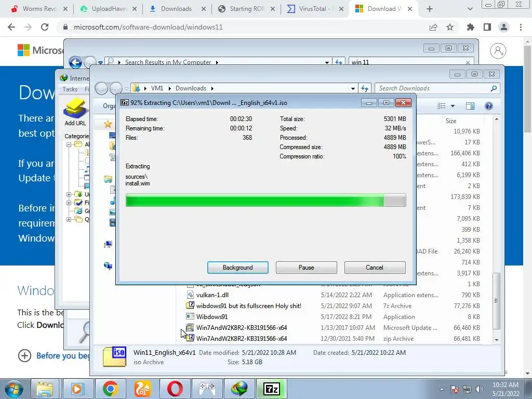Clear the win 11 search box
Image resolution: width=532 pixels, height=399 pixels.
pyautogui.click(x=468, y=62)
